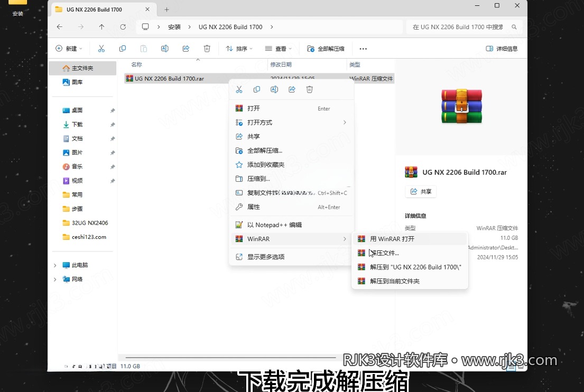Click the Rename icon in the context menu
Screen dimensions: 584x392
click(274, 89)
